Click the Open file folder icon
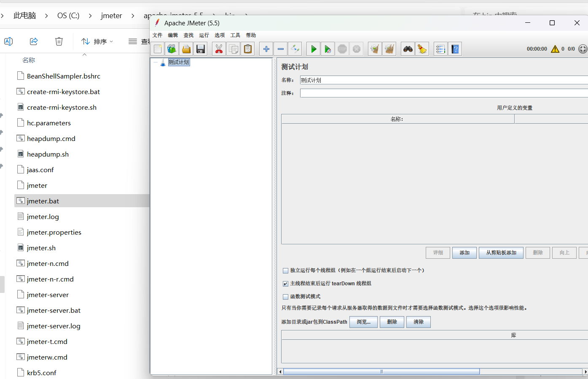Screen dimensions: 588x379 click(186, 49)
